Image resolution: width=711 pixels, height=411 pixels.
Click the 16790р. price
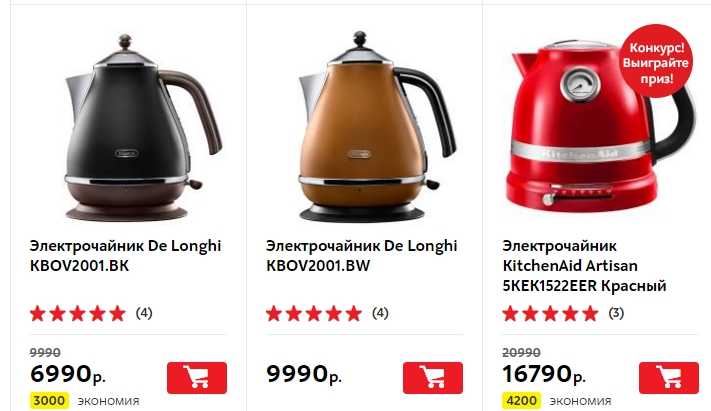(x=544, y=374)
